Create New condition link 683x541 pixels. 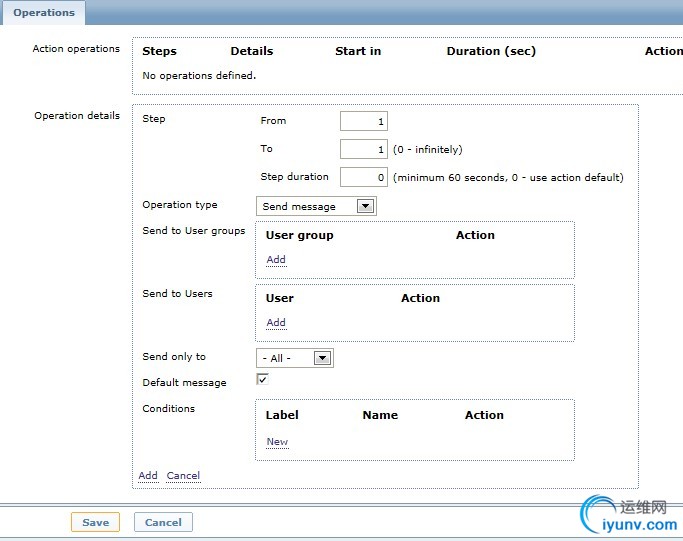coord(277,442)
